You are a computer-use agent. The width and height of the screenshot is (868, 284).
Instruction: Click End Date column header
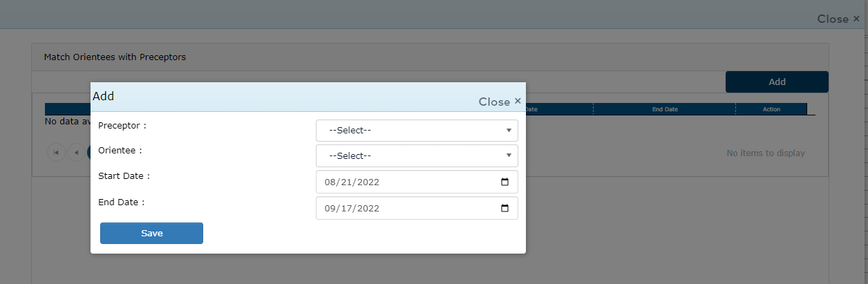click(x=665, y=109)
